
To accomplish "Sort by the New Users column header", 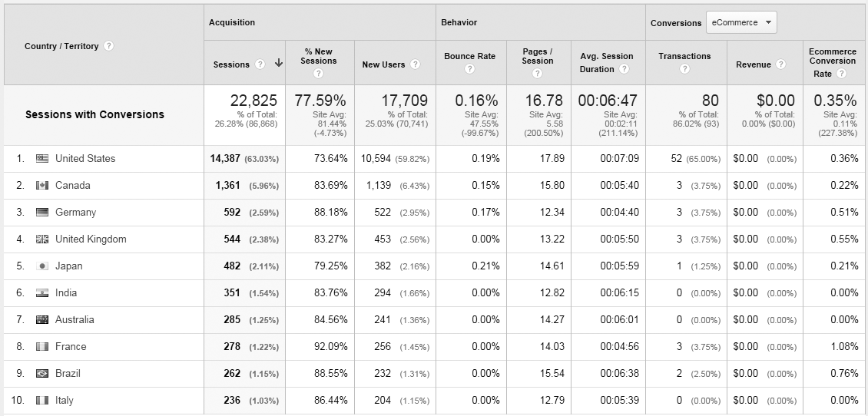I will (383, 64).
